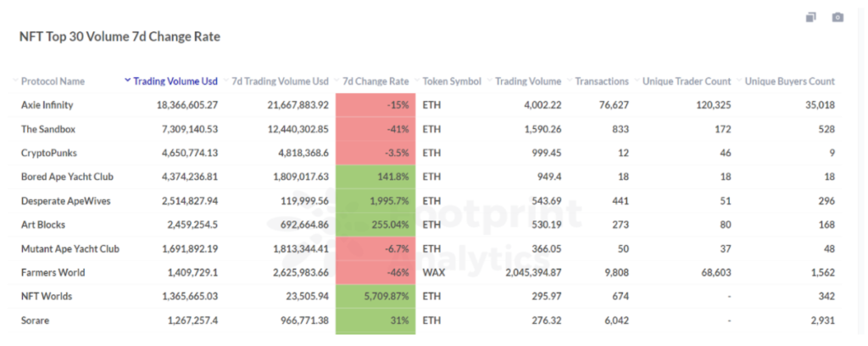Screen dimensions: 868x346
Task: Click trading volume value 1,267,257.4
Action: point(192,320)
